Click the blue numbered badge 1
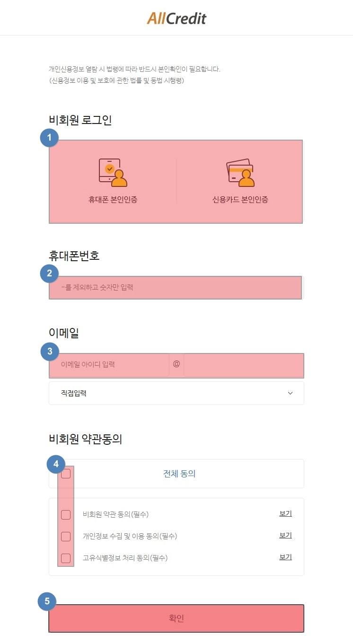The width and height of the screenshot is (353, 644). click(x=49, y=138)
